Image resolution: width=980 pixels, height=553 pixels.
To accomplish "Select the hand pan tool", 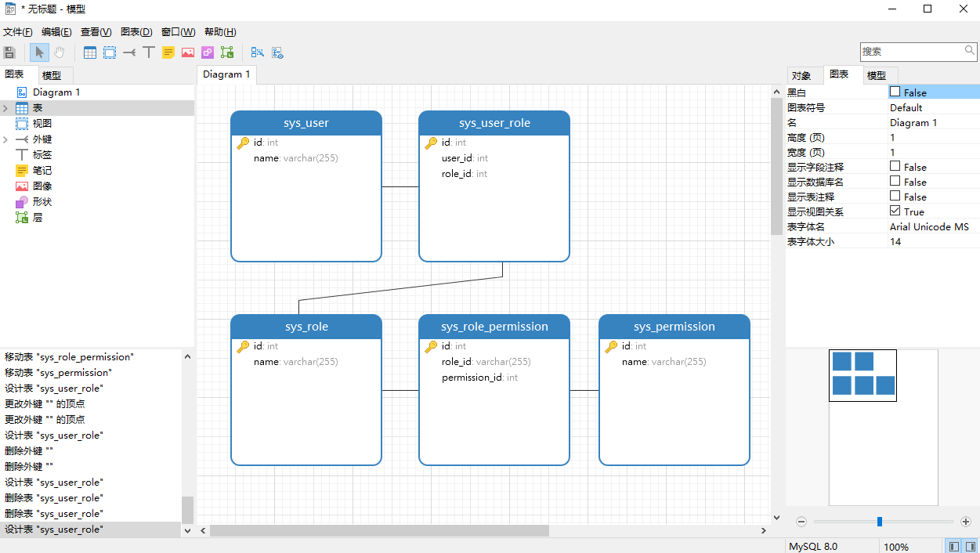I will (x=59, y=52).
